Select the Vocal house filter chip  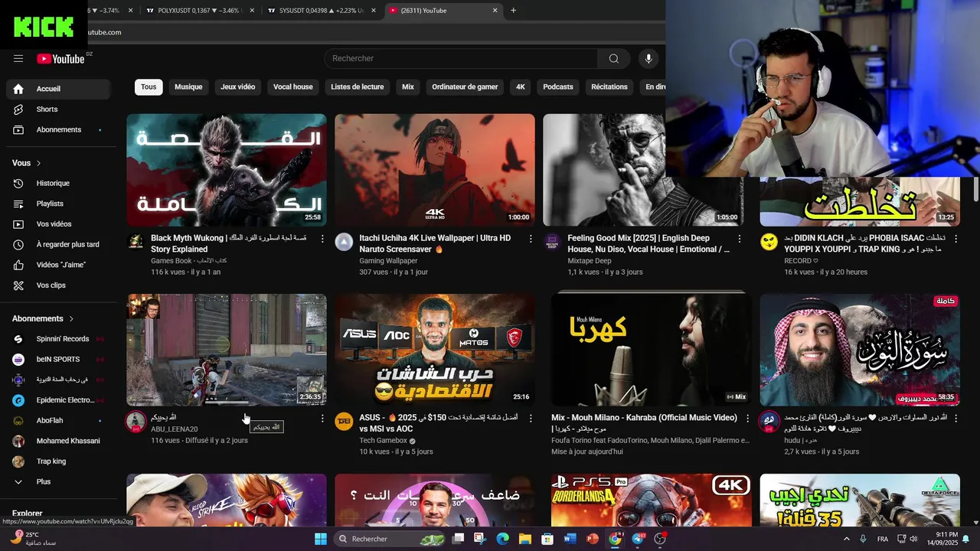coord(293,87)
